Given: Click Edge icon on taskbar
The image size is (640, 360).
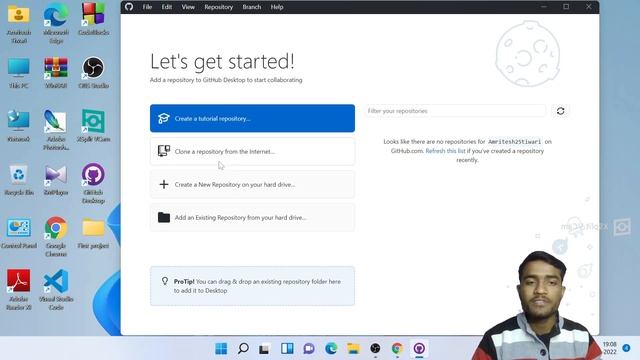Looking at the screenshot, I should coord(331,349).
